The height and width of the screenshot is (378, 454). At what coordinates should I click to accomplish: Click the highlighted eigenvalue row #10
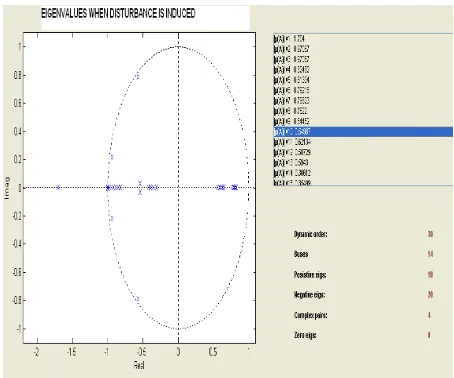point(363,132)
